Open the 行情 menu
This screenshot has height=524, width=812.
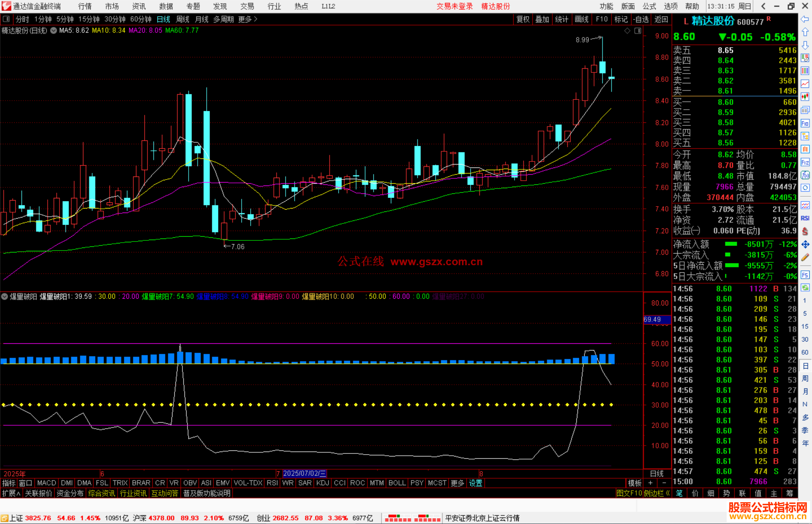click(85, 6)
